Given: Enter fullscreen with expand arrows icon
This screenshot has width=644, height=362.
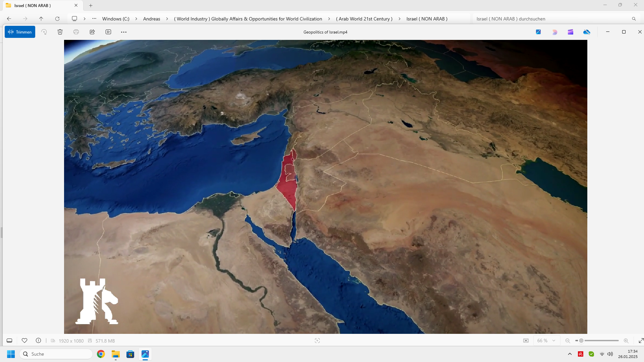Looking at the screenshot, I should 641,341.
